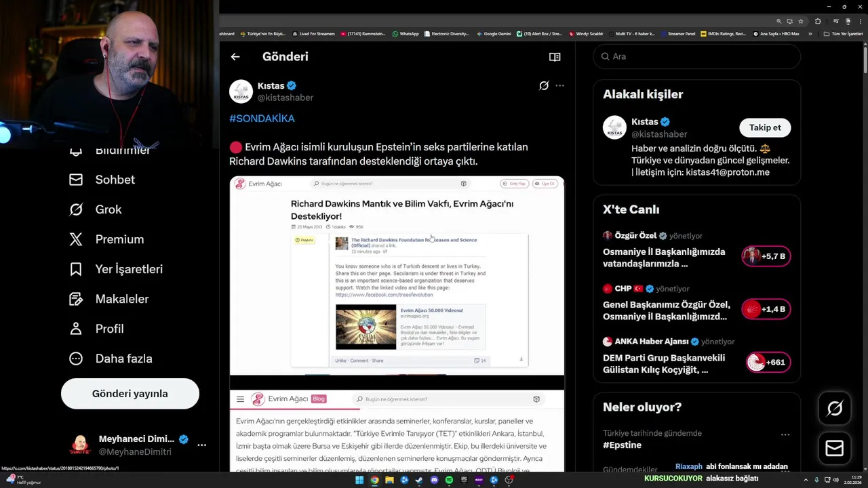
Task: Open Grok in the sidebar
Action: pyautogui.click(x=95, y=209)
